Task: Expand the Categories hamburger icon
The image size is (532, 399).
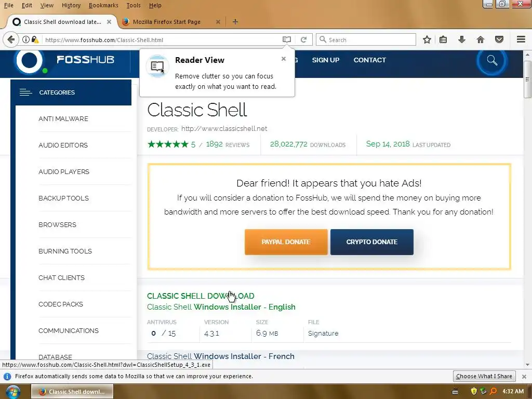Action: [x=25, y=92]
